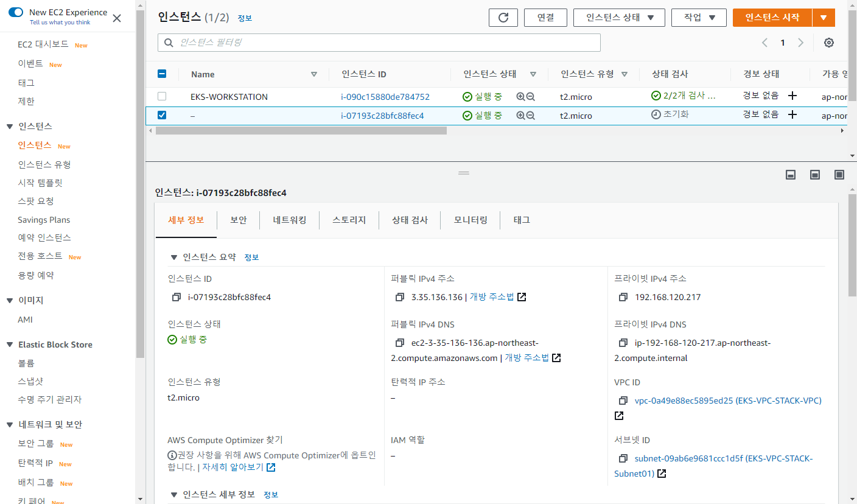Open the 정보 link next to 인스턴스 title

[x=245, y=18]
